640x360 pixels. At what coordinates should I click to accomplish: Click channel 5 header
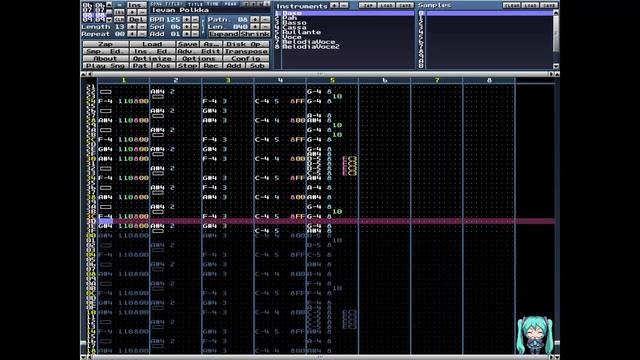[x=332, y=80]
